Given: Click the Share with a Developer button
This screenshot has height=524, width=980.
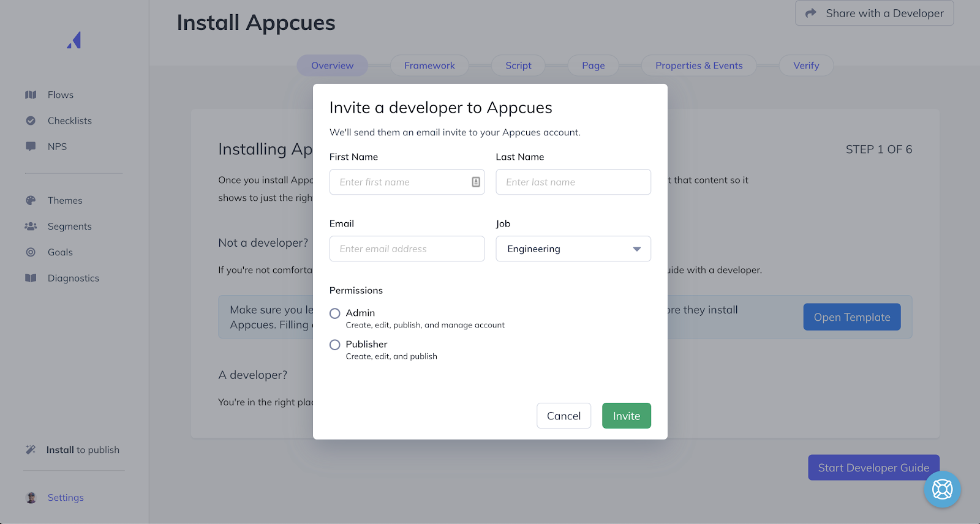Looking at the screenshot, I should (x=874, y=13).
